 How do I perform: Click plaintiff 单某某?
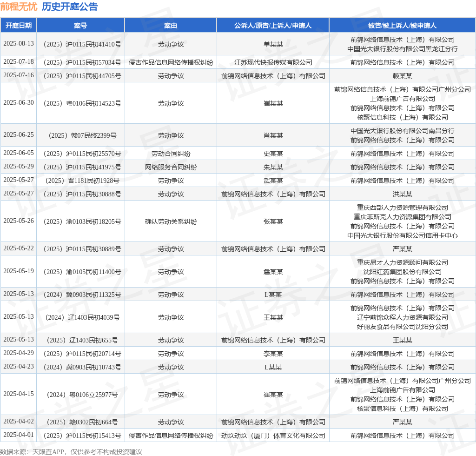[x=273, y=44]
